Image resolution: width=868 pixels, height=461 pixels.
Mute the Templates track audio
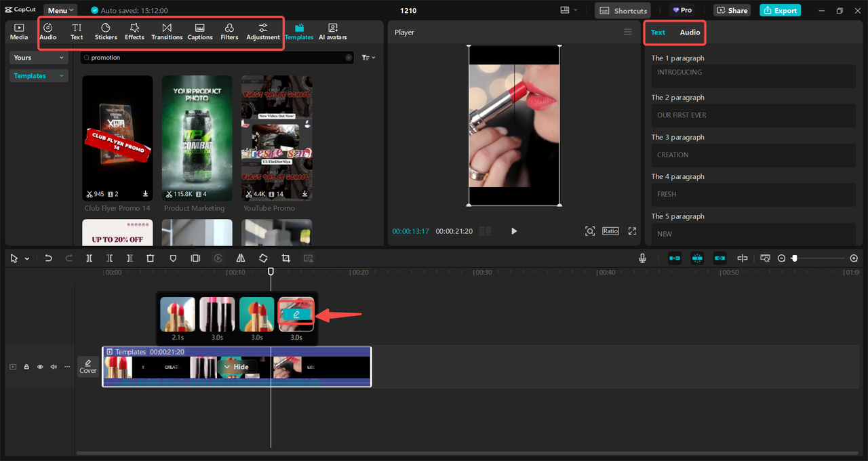coord(54,367)
